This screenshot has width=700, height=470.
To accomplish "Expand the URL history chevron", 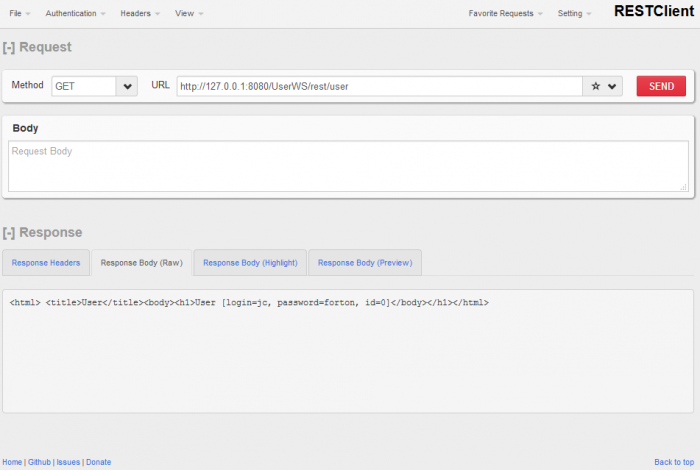I will tap(613, 87).
